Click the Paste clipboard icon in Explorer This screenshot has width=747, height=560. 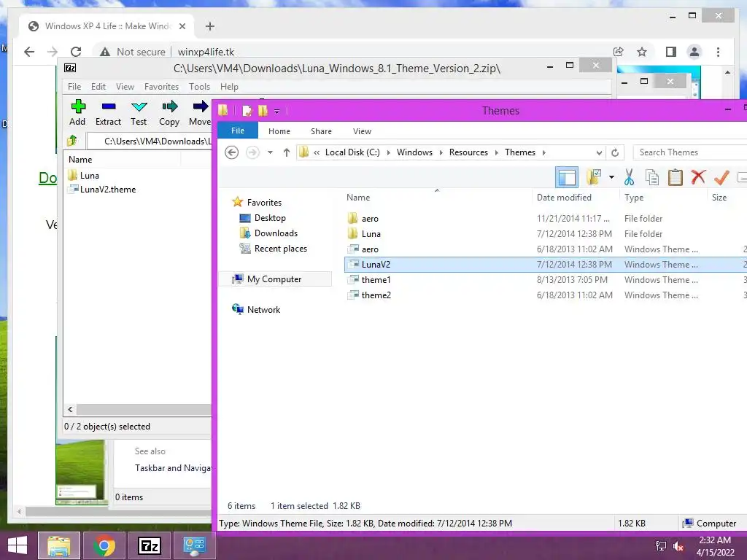click(675, 177)
